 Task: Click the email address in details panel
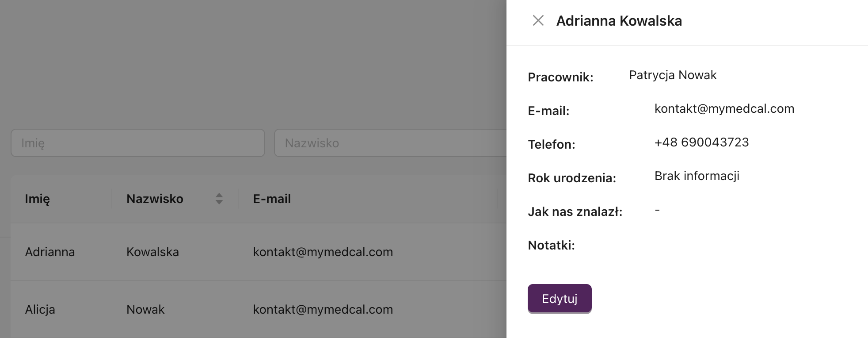tap(724, 109)
